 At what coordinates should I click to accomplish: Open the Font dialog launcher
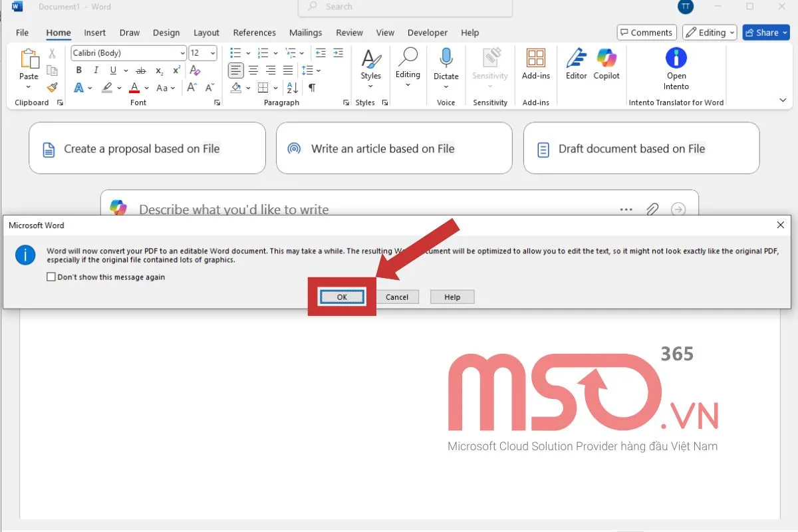pos(217,103)
